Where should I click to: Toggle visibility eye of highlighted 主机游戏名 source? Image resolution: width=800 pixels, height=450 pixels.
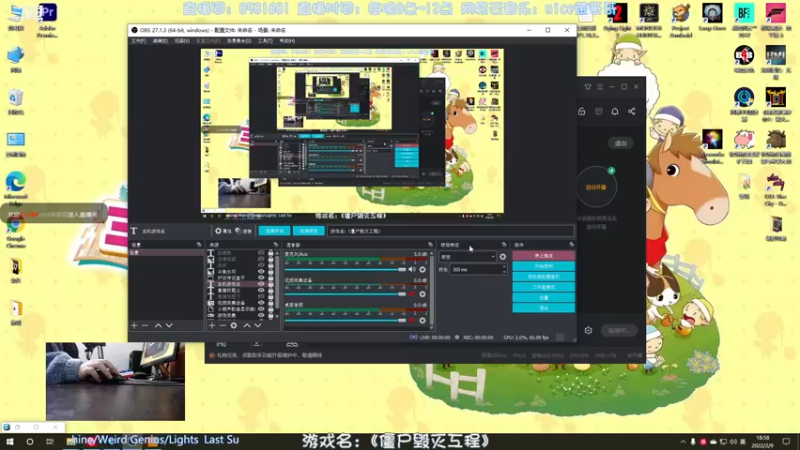[x=261, y=284]
